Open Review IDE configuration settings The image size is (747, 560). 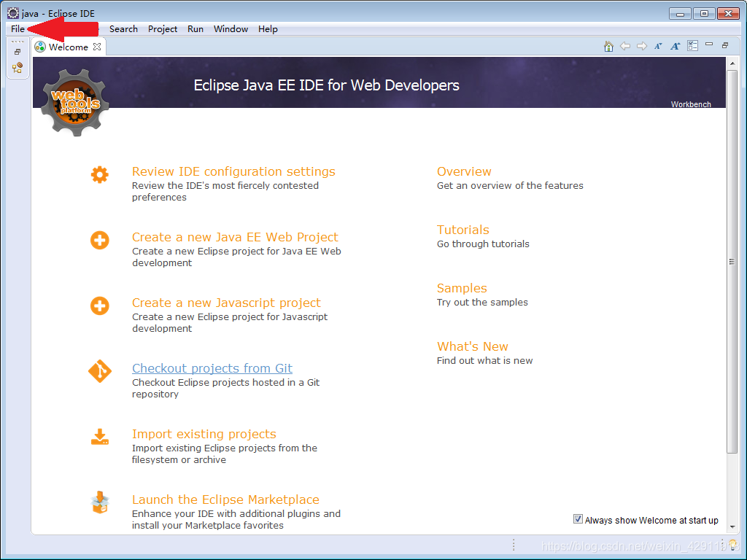tap(233, 171)
